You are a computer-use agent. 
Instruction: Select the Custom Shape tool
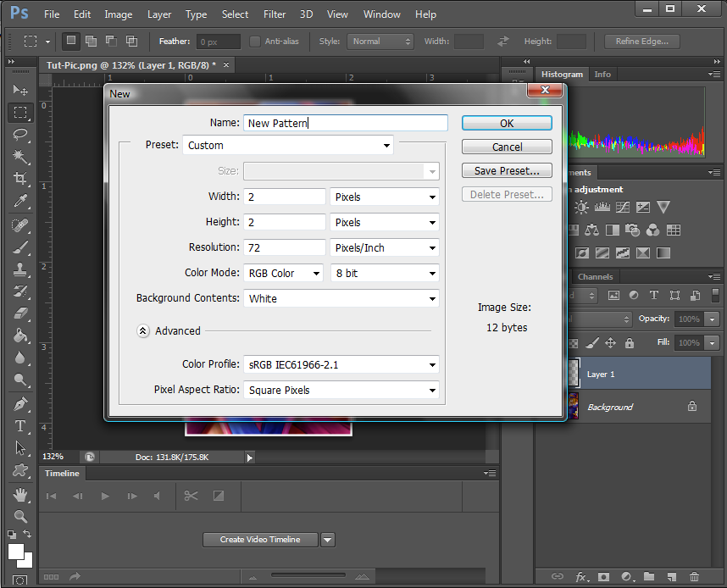click(20, 470)
